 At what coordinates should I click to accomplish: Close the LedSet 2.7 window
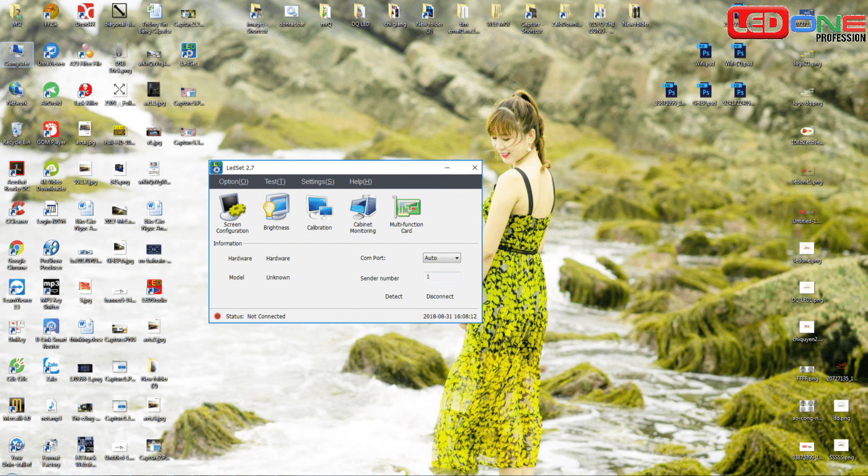(475, 168)
